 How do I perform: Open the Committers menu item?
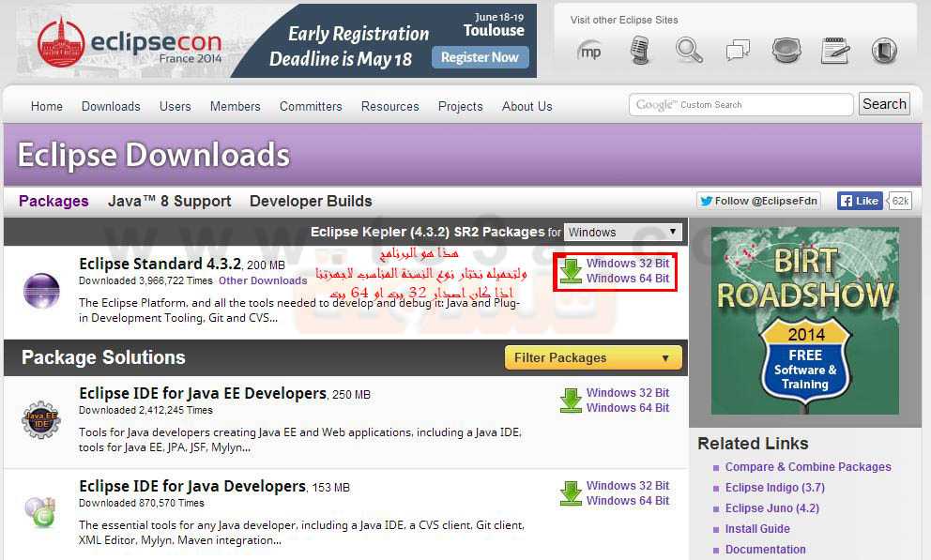coord(311,106)
